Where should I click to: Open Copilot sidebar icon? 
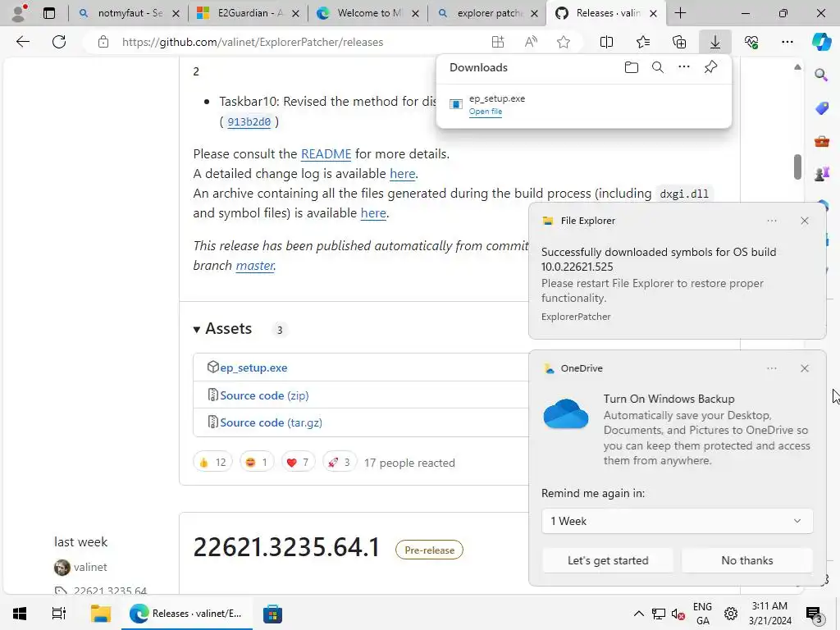821,42
